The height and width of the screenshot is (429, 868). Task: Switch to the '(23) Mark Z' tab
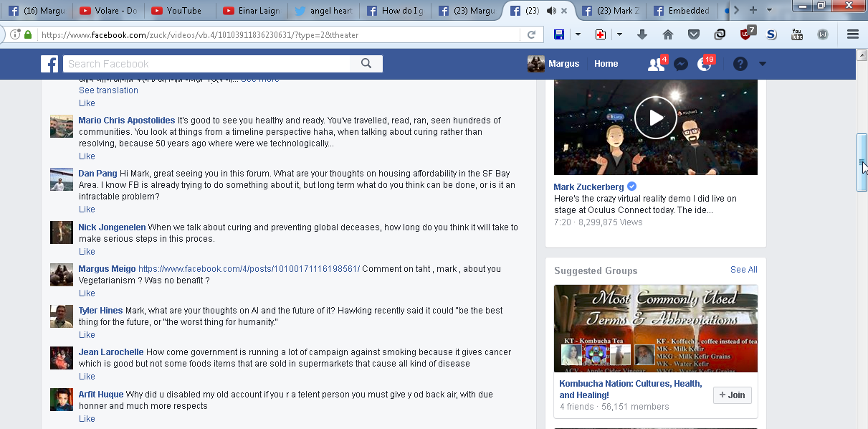click(610, 11)
